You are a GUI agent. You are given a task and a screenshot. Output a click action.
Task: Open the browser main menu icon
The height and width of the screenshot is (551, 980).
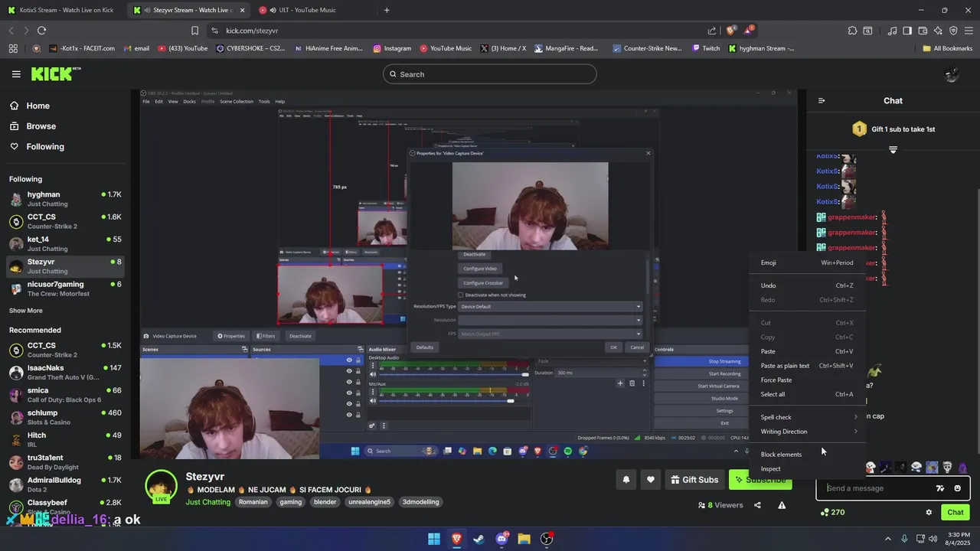tap(969, 31)
